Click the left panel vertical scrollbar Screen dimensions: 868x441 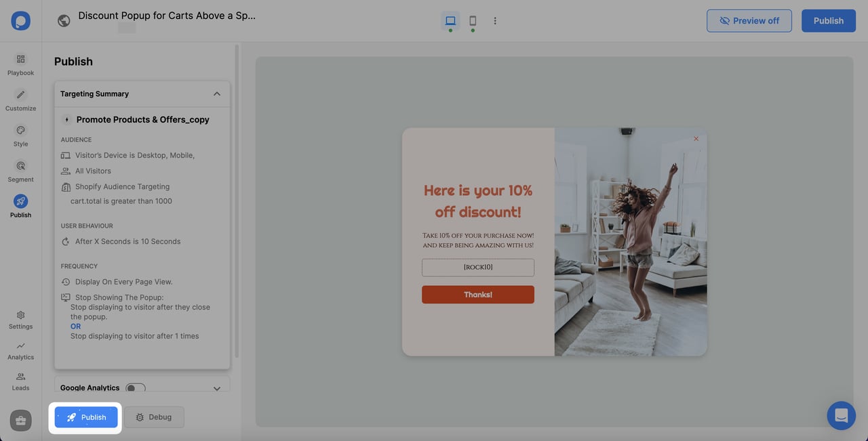click(x=237, y=201)
